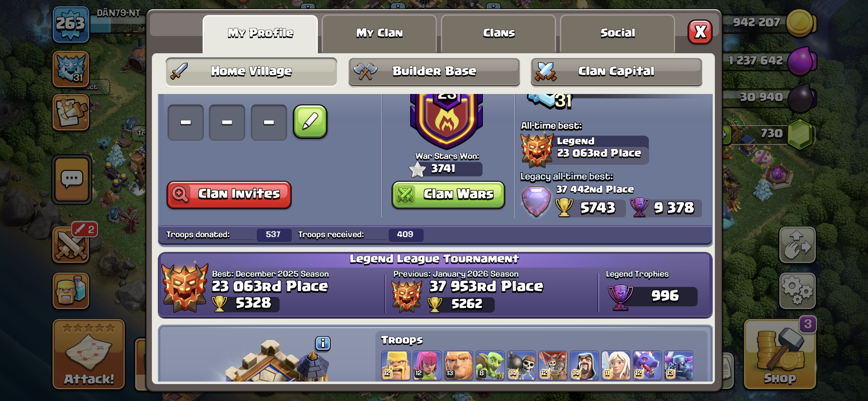
Task: Open the army barbarian and potion icon
Action: tap(71, 291)
